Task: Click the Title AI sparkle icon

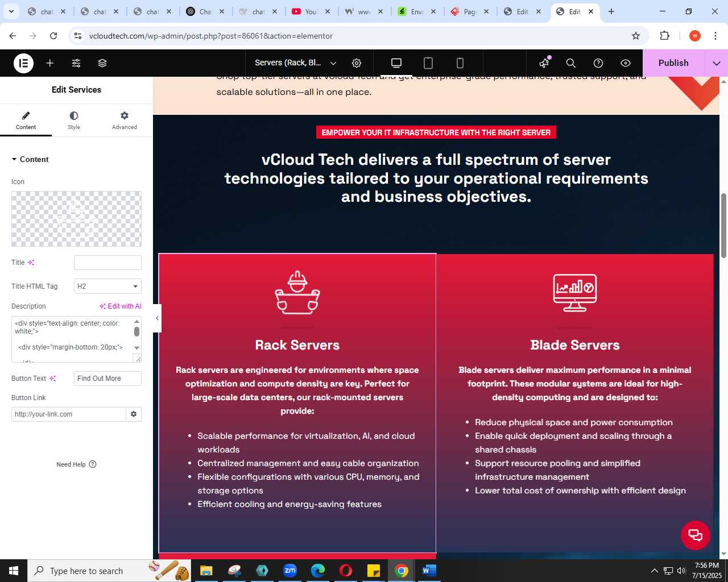Action: click(31, 263)
